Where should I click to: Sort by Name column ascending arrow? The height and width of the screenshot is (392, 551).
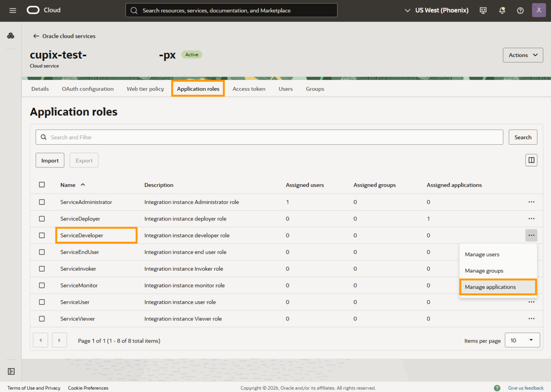click(83, 185)
